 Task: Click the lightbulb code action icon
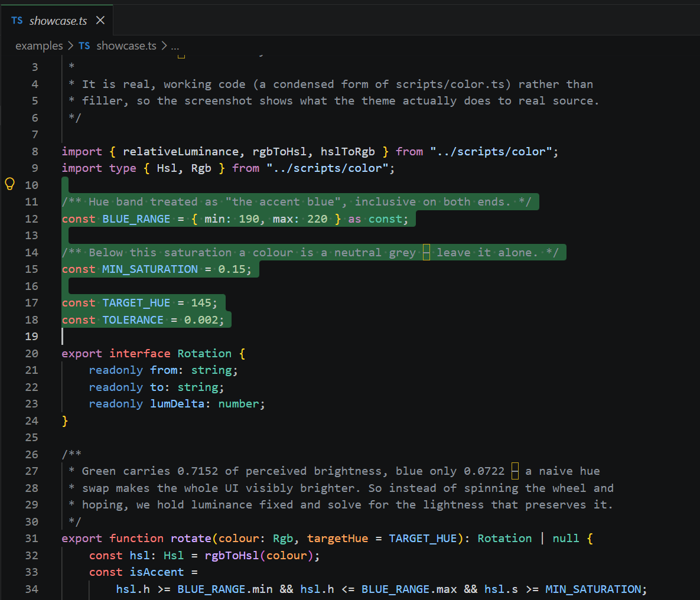coord(10,184)
